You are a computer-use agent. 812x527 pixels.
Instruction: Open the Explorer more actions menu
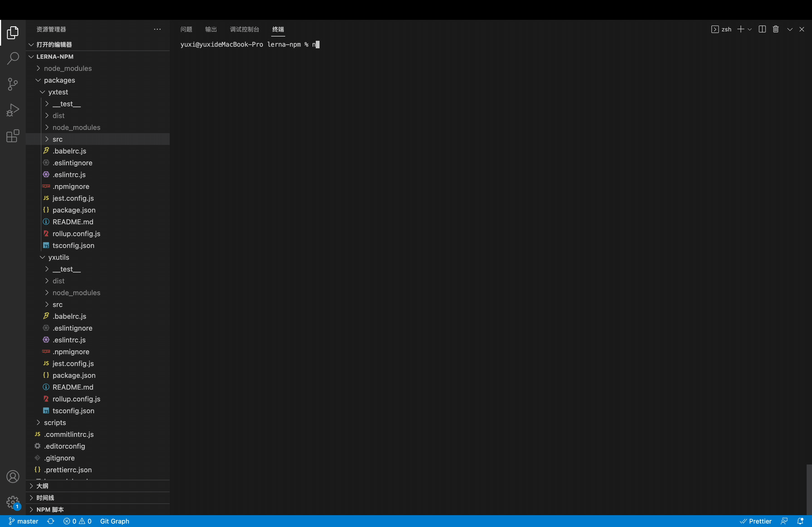[157, 29]
